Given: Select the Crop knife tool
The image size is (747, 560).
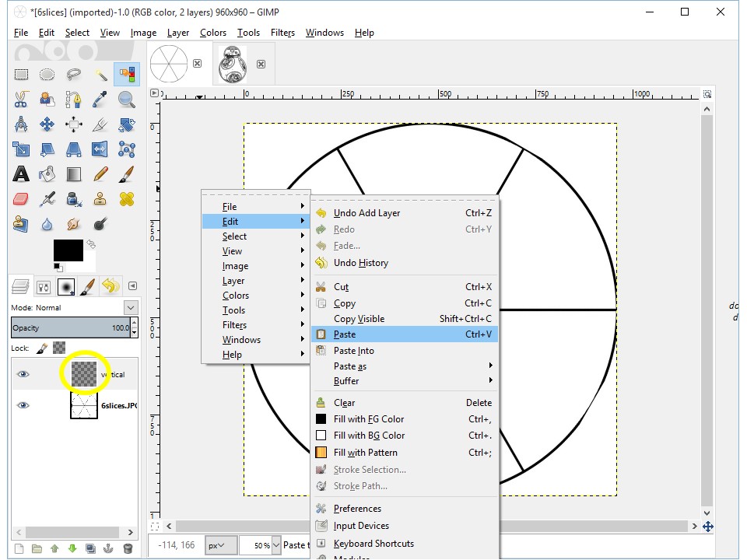Looking at the screenshot, I should pyautogui.click(x=100, y=124).
